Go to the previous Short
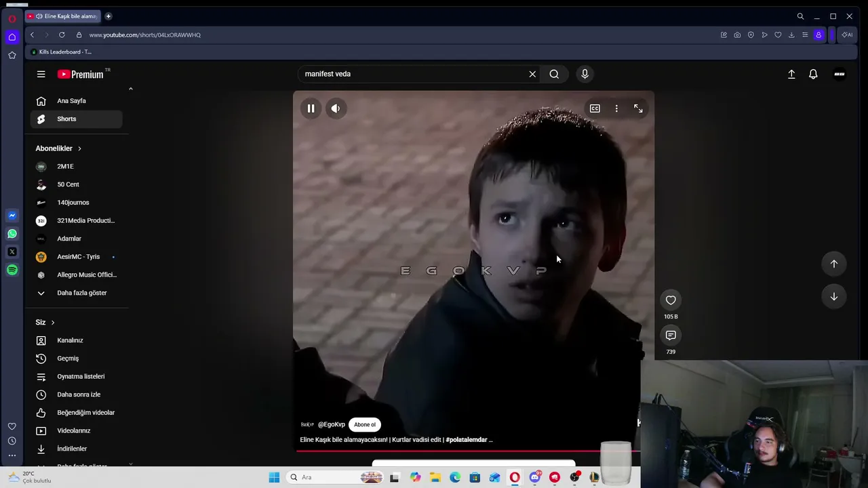868x488 pixels. [834, 264]
